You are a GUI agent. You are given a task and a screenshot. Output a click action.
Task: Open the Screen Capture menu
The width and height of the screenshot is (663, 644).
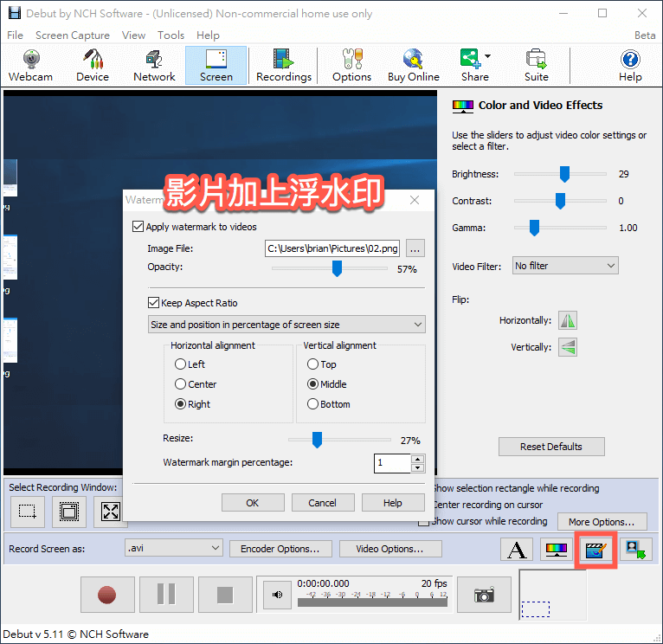[73, 35]
